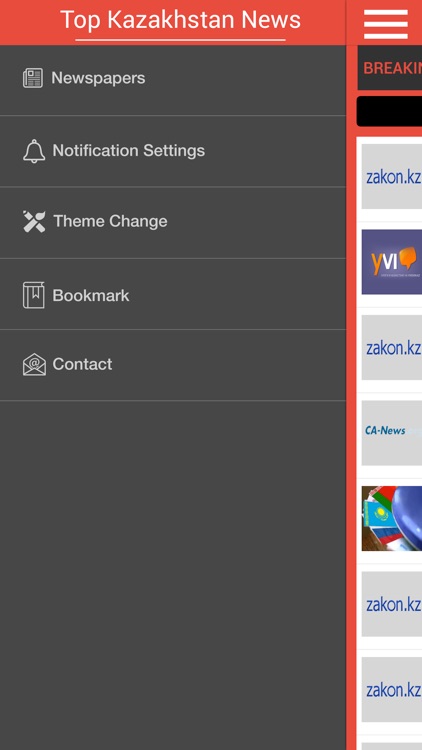The width and height of the screenshot is (422, 750).
Task: Click the bell icon for notifications
Action: pos(34,151)
